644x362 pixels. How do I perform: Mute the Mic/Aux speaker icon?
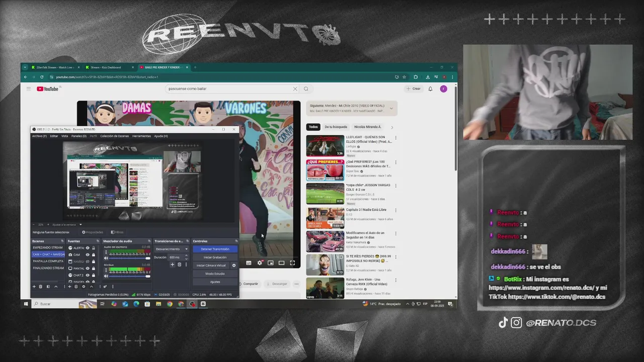pyautogui.click(x=106, y=276)
